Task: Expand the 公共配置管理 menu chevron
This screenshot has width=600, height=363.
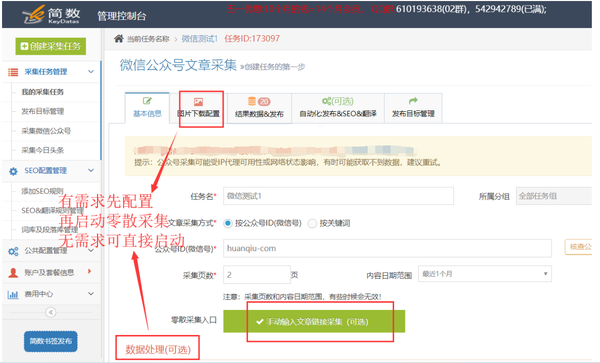Action: click(91, 251)
